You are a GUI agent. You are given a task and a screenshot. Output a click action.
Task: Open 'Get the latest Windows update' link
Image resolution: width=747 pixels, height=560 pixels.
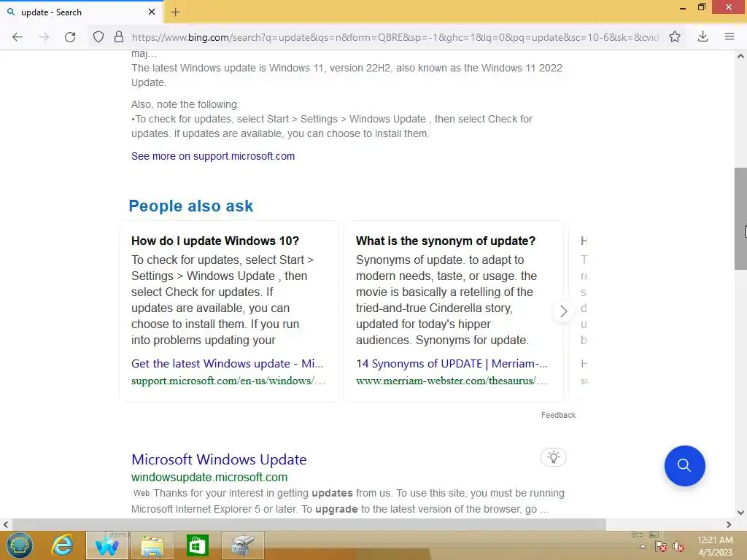pos(227,364)
